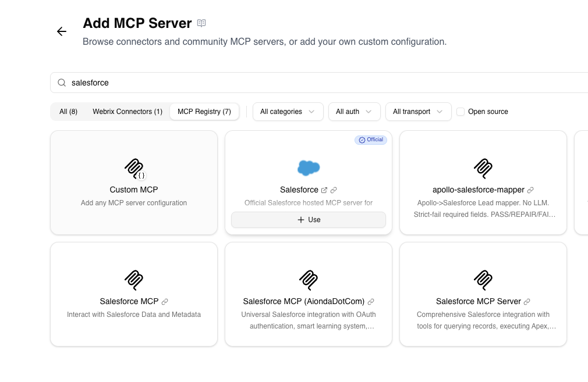Copy link icon next to Salesforce title
This screenshot has height=382, width=588.
334,190
